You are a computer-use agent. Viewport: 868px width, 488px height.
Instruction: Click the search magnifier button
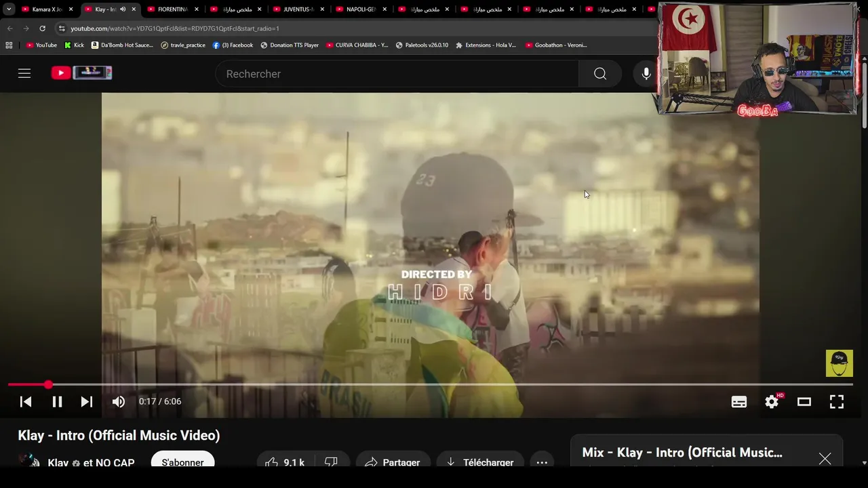point(600,74)
